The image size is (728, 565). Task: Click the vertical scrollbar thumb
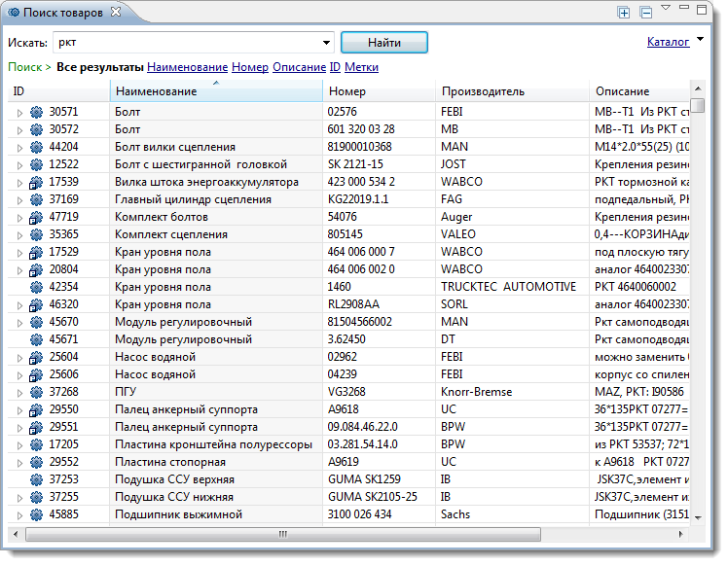point(697,105)
